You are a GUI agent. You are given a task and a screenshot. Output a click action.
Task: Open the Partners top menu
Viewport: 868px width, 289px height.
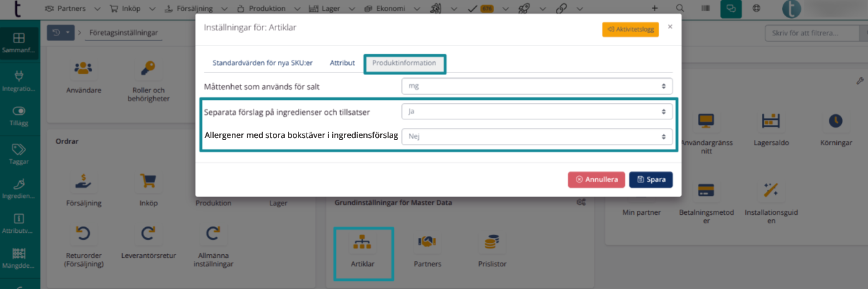(74, 9)
